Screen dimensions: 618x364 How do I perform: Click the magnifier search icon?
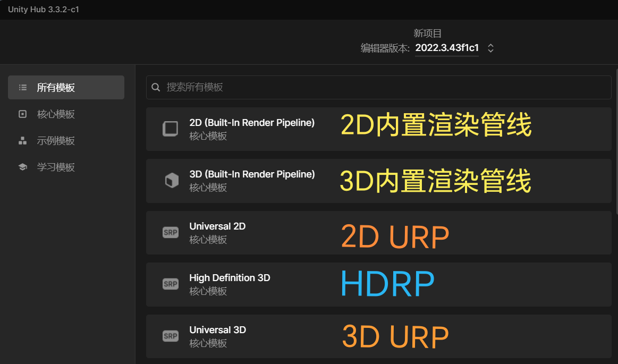156,87
